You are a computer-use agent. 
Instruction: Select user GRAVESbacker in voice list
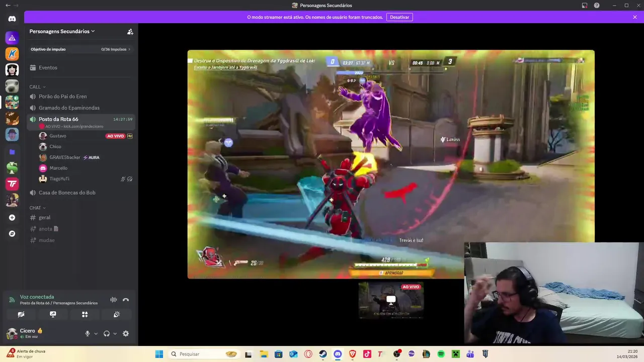click(64, 157)
